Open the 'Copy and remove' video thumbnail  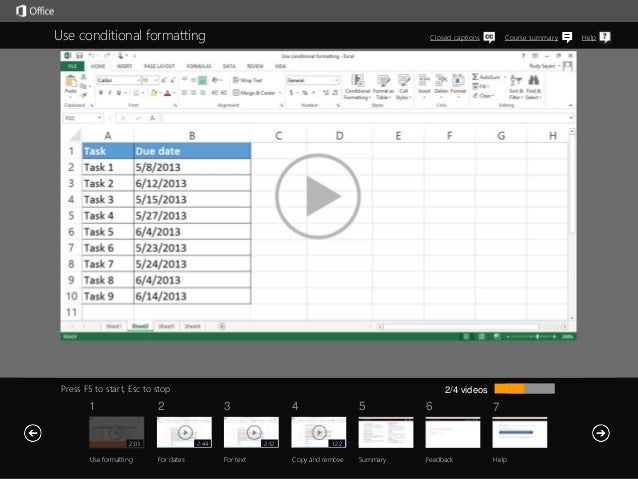(318, 432)
